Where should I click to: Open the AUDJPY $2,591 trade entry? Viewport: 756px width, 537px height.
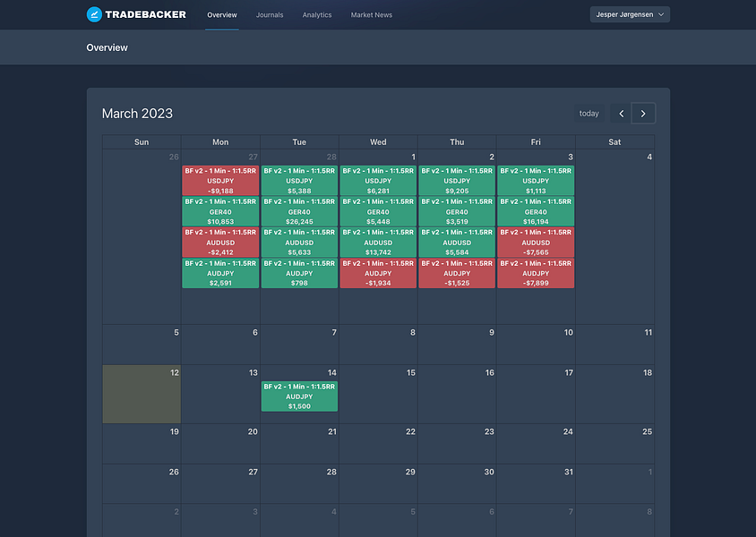(220, 273)
